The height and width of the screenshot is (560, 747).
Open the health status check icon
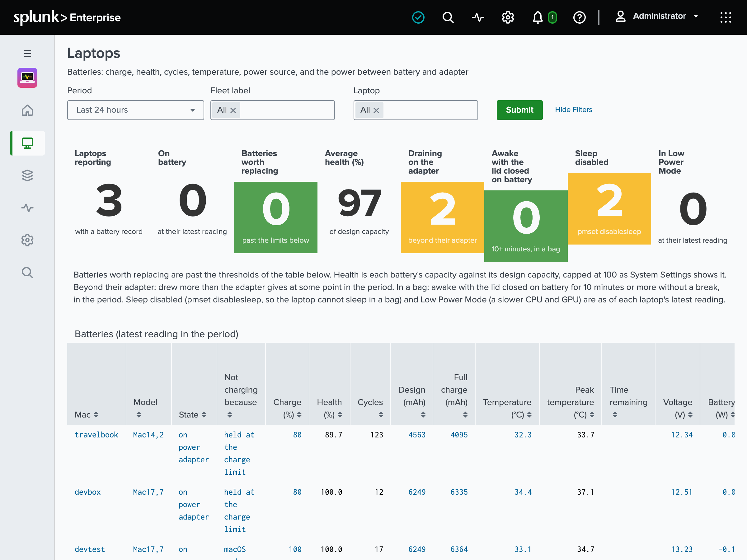coord(418,17)
